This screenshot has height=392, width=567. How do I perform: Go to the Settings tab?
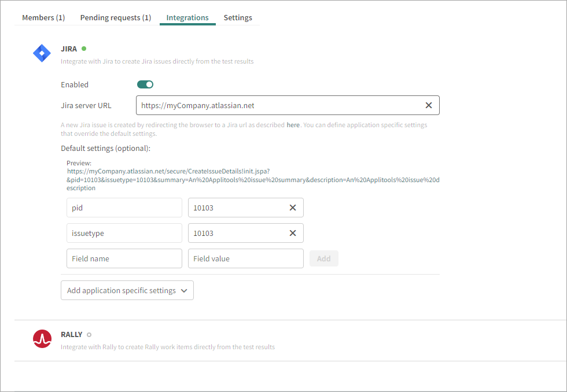[x=238, y=18]
